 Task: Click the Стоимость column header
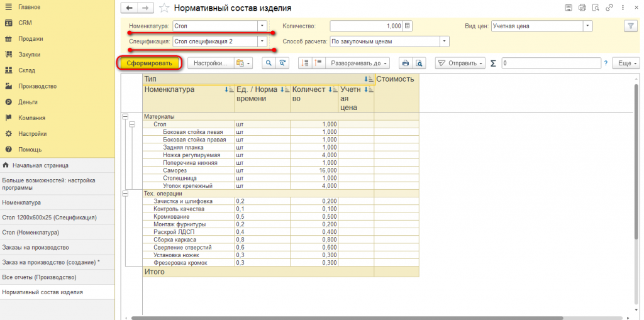click(x=396, y=93)
